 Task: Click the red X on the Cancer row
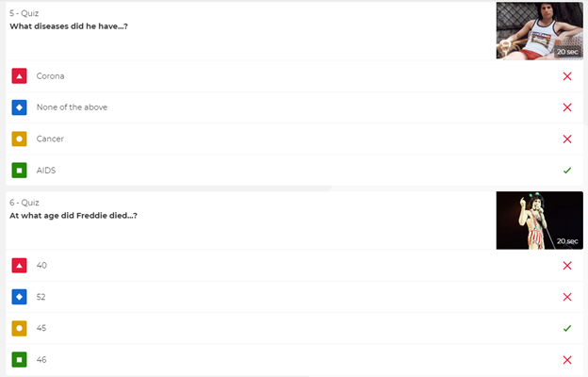(567, 139)
